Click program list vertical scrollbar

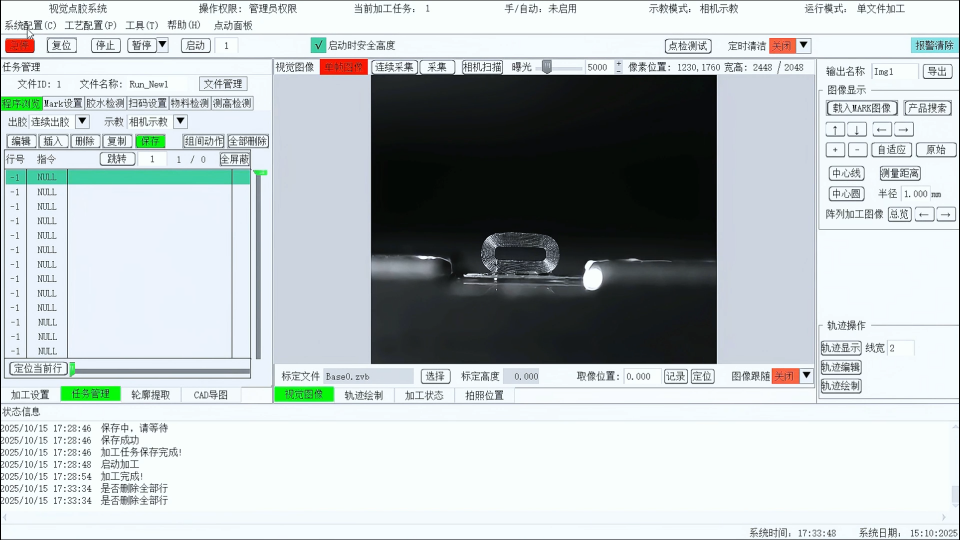pyautogui.click(x=259, y=264)
